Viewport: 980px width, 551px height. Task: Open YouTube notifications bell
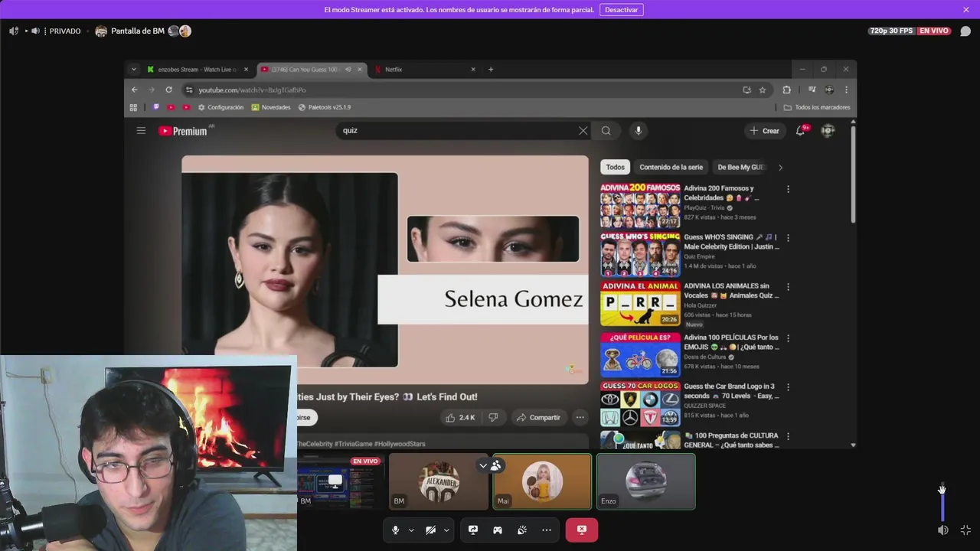click(x=800, y=131)
